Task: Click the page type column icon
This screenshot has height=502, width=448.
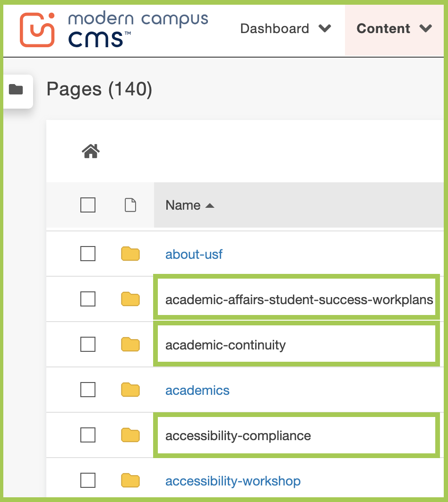Action: [130, 205]
